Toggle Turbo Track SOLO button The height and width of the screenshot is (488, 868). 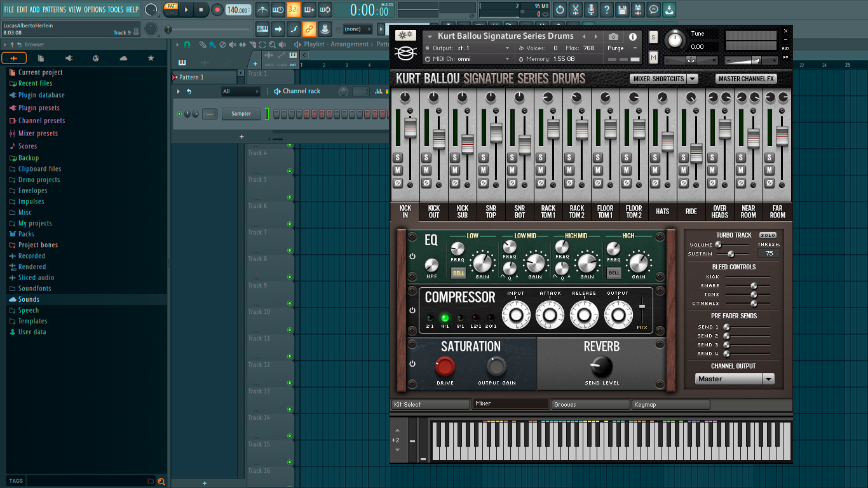768,235
